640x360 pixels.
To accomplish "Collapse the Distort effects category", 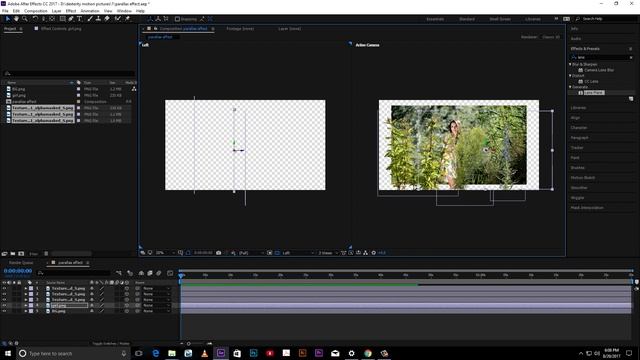I will point(570,76).
